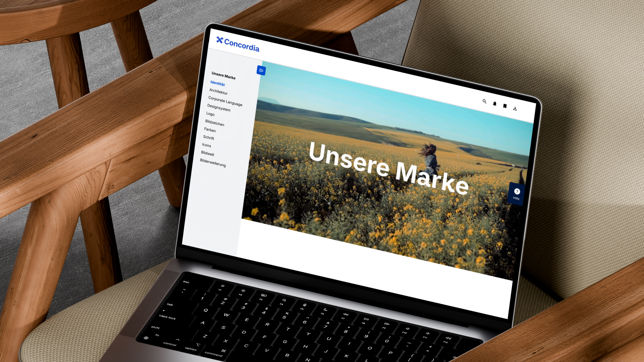Screen dimensions: 644x362
Task: Click the Concordia logo
Action: point(237,44)
